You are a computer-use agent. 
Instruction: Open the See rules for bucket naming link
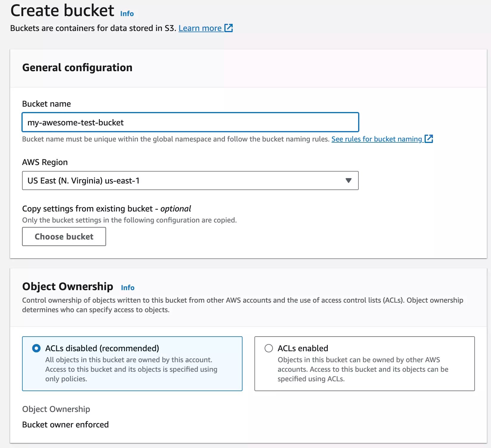[x=377, y=139]
